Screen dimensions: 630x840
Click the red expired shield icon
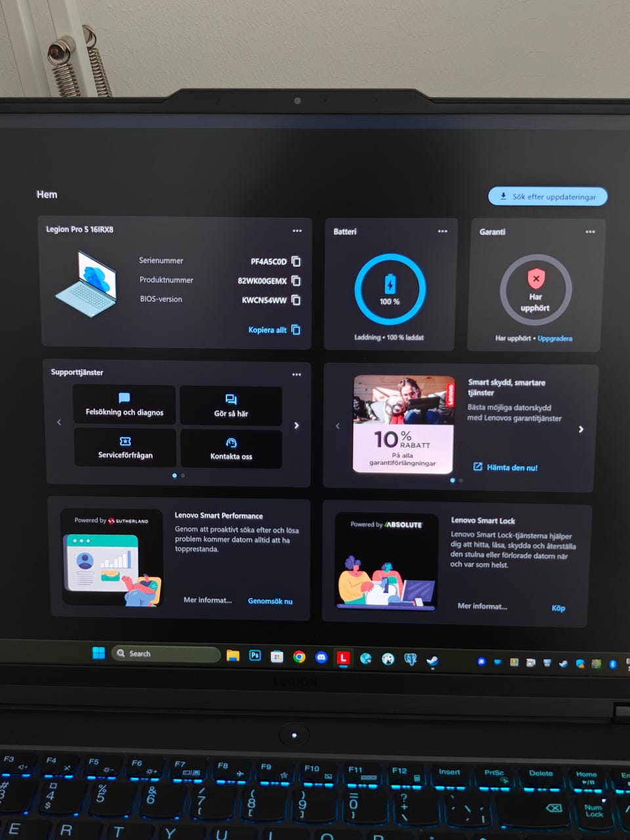point(536,278)
